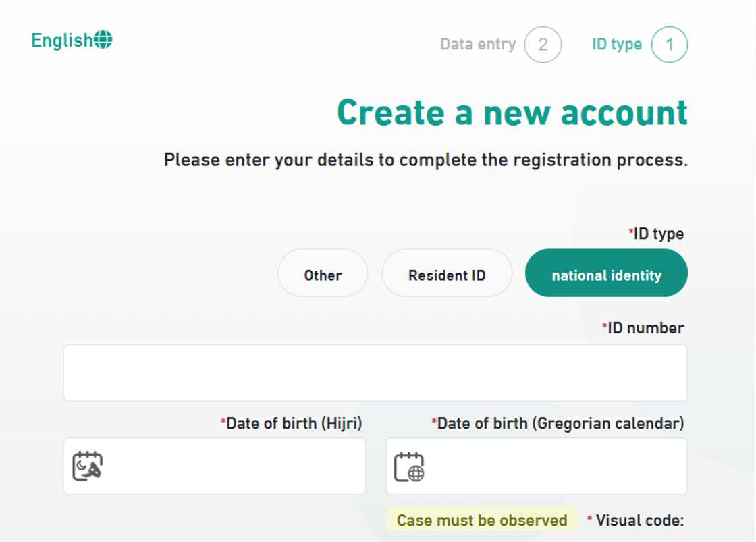Click the Create a new account heading
756x542 pixels.
(512, 112)
